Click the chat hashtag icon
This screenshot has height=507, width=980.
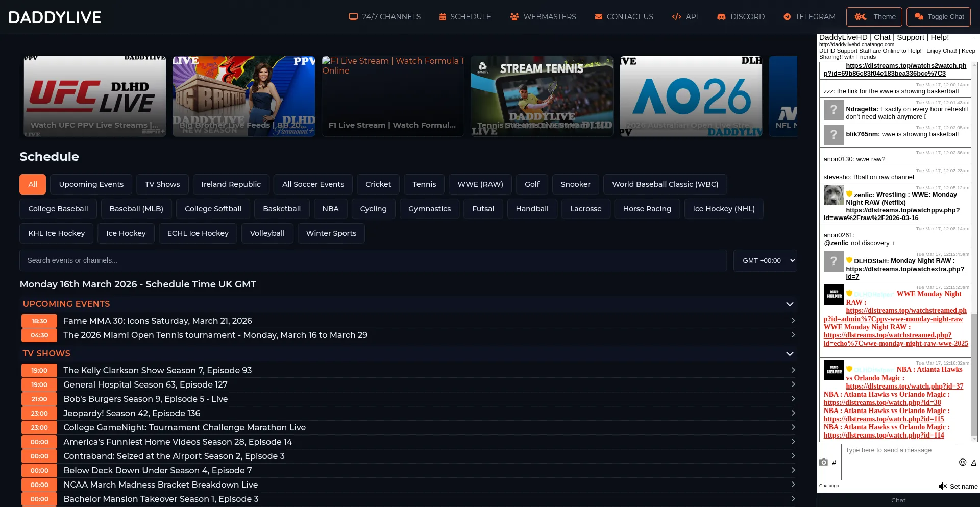834,463
